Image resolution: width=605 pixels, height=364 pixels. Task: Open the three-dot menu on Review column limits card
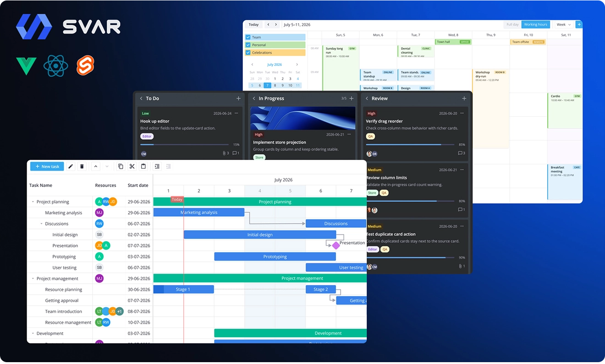462,170
